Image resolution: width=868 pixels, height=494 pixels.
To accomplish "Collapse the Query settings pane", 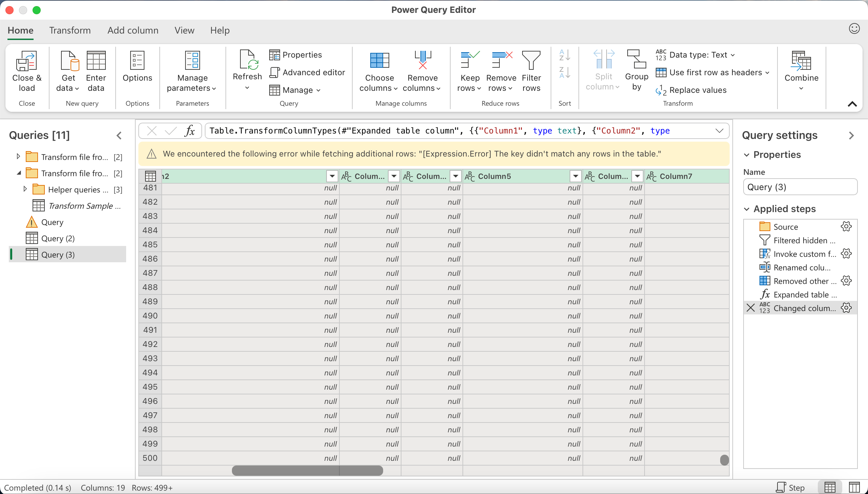I will (x=851, y=136).
